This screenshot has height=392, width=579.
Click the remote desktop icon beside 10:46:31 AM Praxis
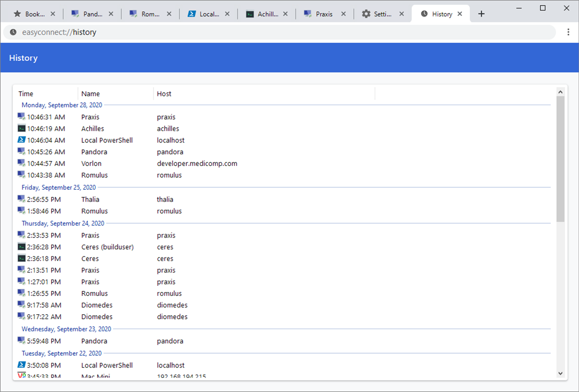click(x=21, y=117)
